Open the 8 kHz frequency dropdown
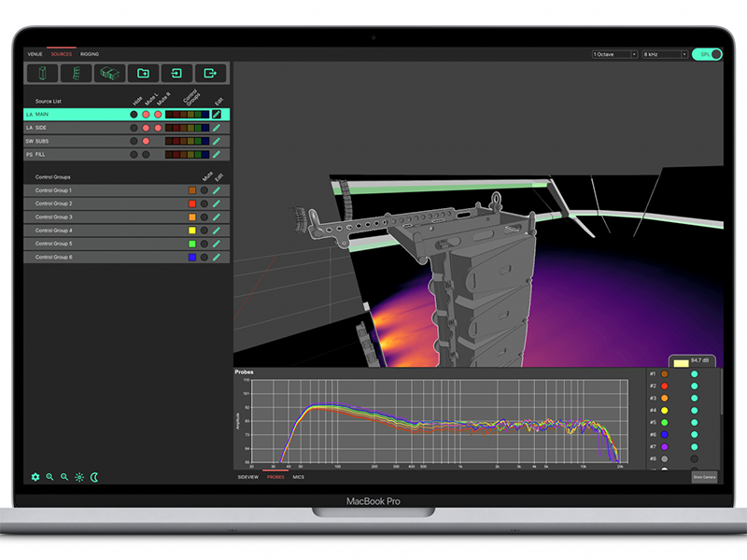This screenshot has width=747, height=560. pos(665,54)
